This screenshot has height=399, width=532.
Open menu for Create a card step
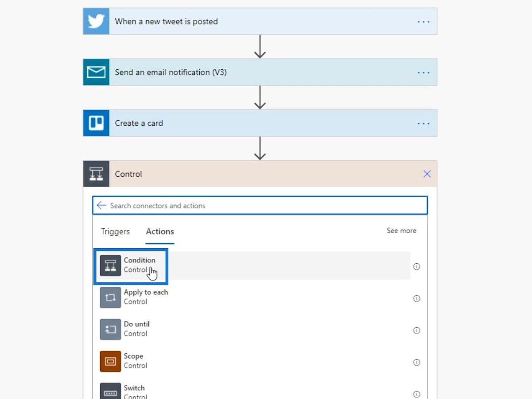423,123
